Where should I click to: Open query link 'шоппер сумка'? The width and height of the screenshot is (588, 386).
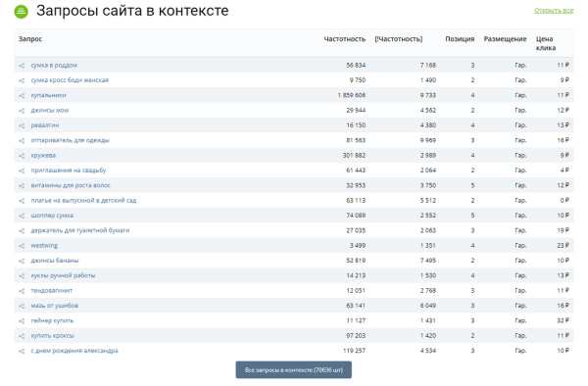[x=52, y=216]
